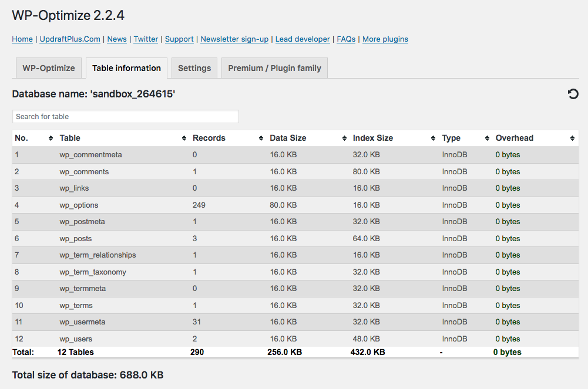The height and width of the screenshot is (389, 588).
Task: Click the Database name 'sandbox_264615' heading
Action: (93, 94)
